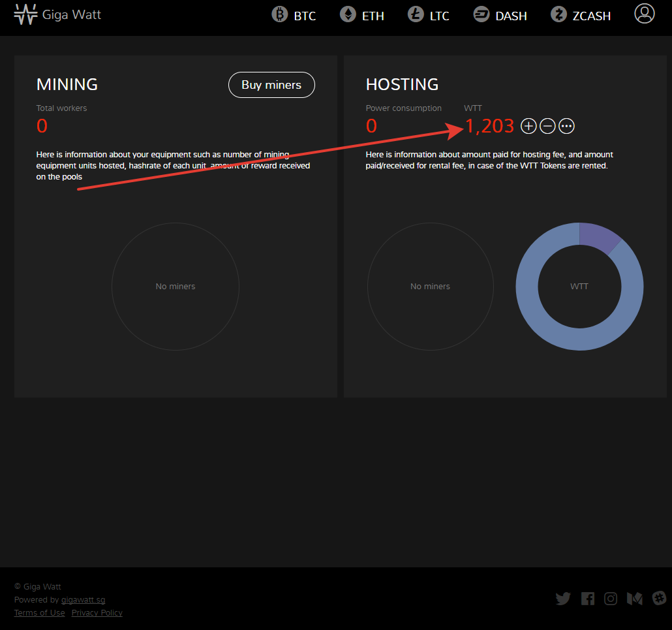Image resolution: width=672 pixels, height=630 pixels.
Task: Open the gigawatt.sg link
Action: [x=83, y=599]
